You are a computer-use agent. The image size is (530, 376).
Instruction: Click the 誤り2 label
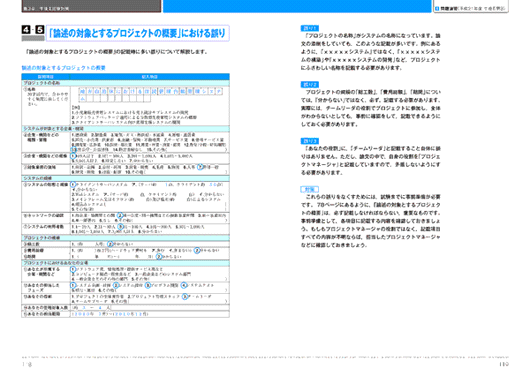coord(309,85)
